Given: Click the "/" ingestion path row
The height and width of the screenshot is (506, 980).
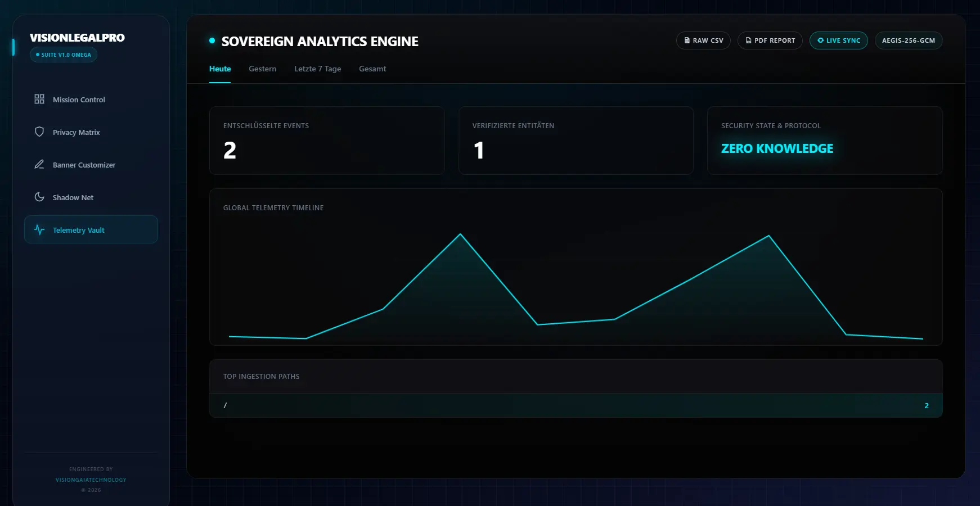Looking at the screenshot, I should pos(576,405).
